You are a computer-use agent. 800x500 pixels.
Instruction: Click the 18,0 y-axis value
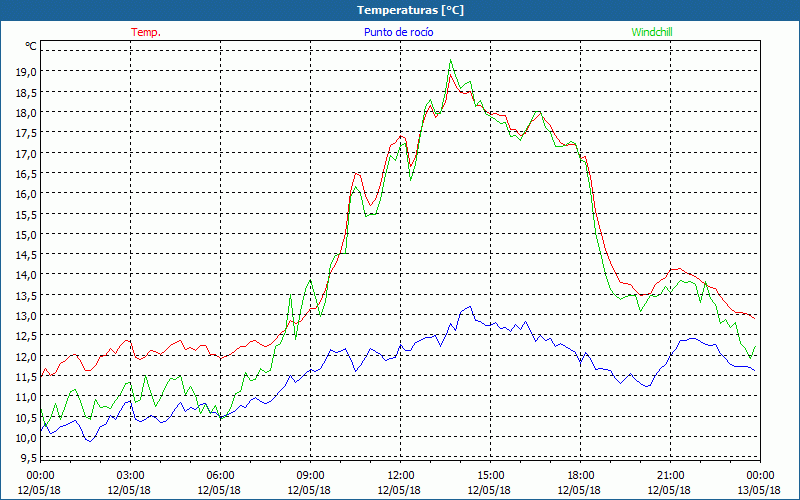pyautogui.click(x=26, y=113)
